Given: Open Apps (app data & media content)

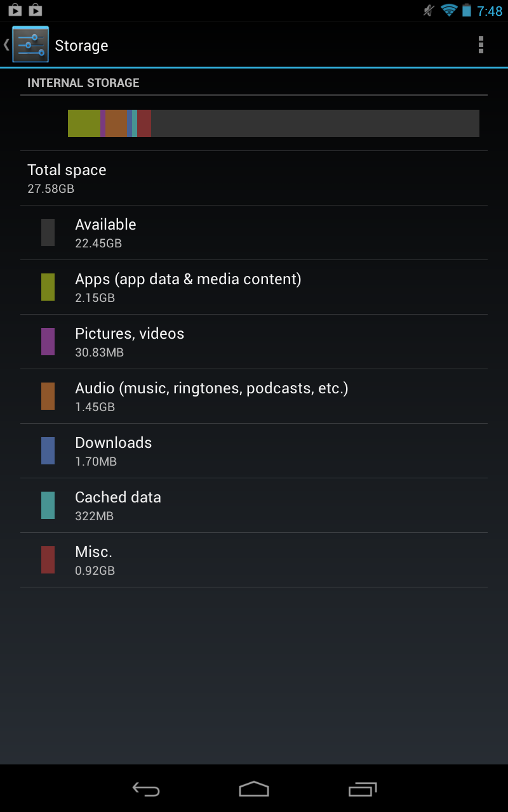Looking at the screenshot, I should click(254, 287).
